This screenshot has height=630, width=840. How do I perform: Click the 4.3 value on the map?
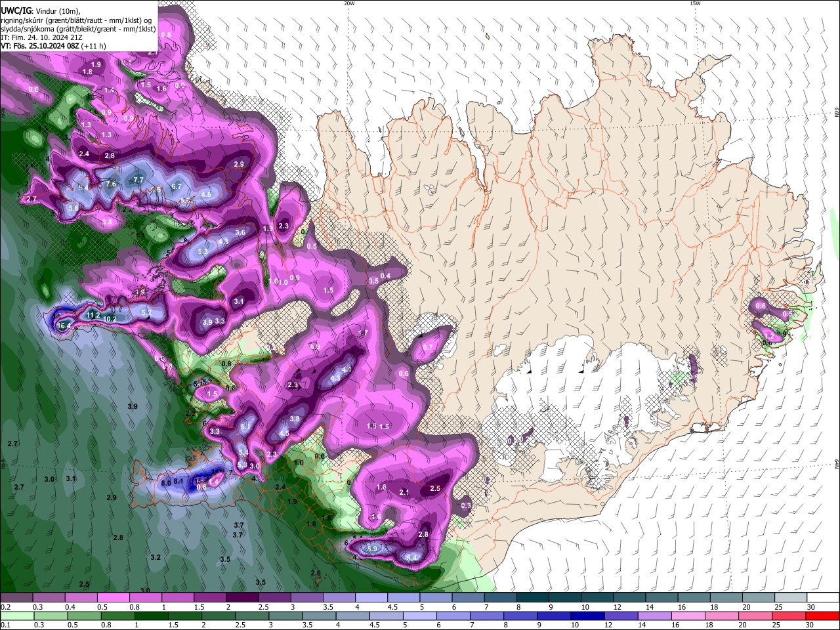point(335,378)
